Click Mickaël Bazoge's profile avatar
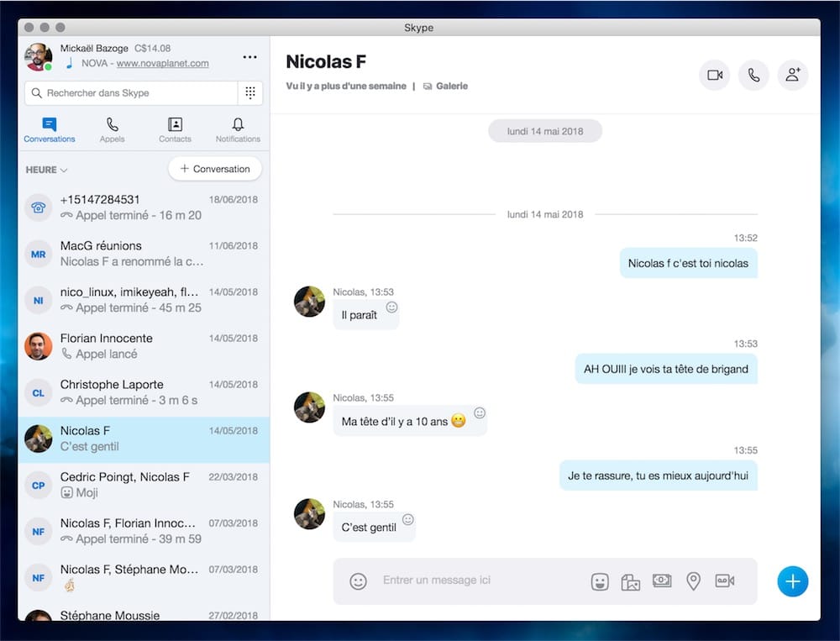Image resolution: width=840 pixels, height=641 pixels. click(38, 56)
